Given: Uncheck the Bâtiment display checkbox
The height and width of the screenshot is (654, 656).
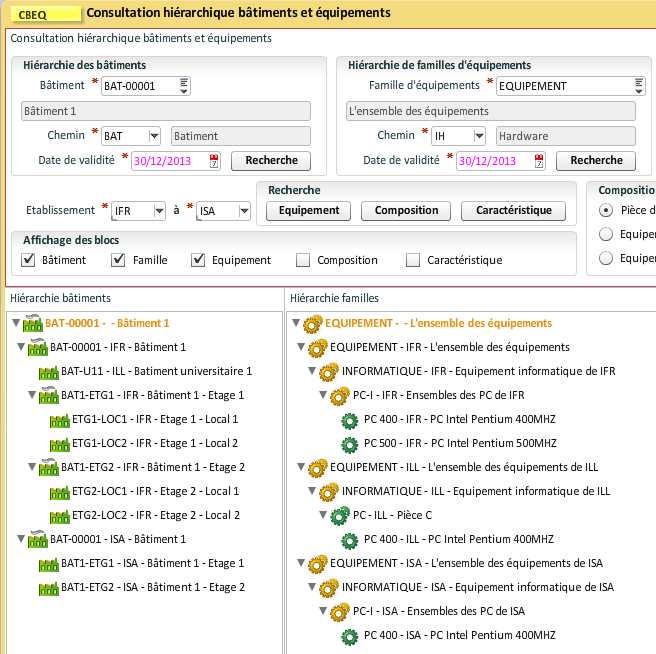Looking at the screenshot, I should coord(29,260).
